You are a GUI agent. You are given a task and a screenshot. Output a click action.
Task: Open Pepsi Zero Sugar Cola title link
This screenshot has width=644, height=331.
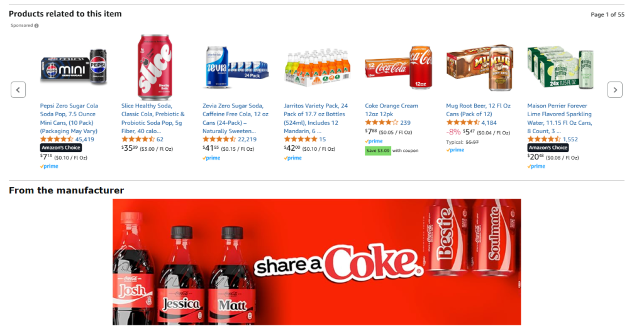coord(69,118)
